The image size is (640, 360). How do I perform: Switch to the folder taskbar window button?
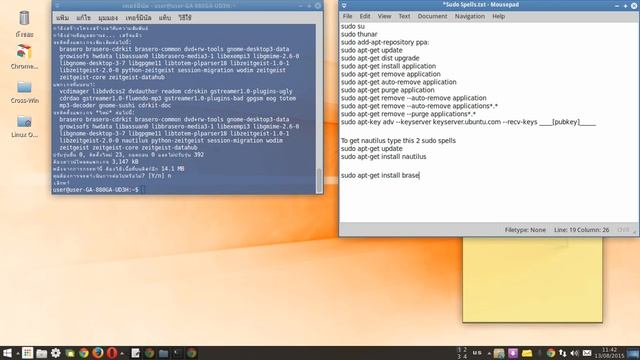click(163, 353)
